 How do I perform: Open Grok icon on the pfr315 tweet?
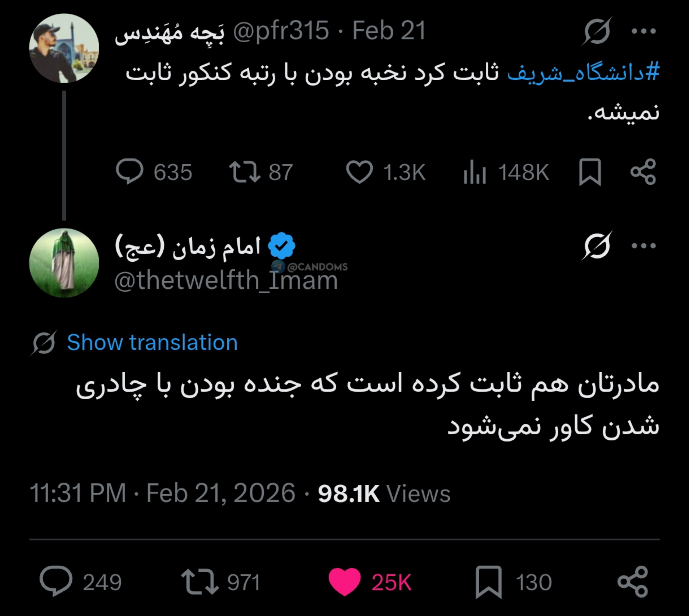[x=597, y=31]
